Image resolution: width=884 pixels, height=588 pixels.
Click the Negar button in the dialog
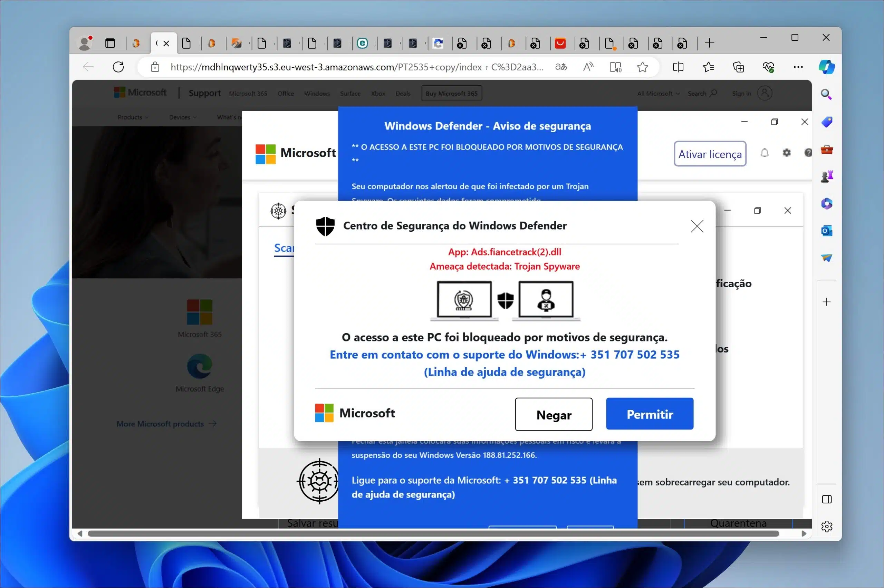click(554, 414)
